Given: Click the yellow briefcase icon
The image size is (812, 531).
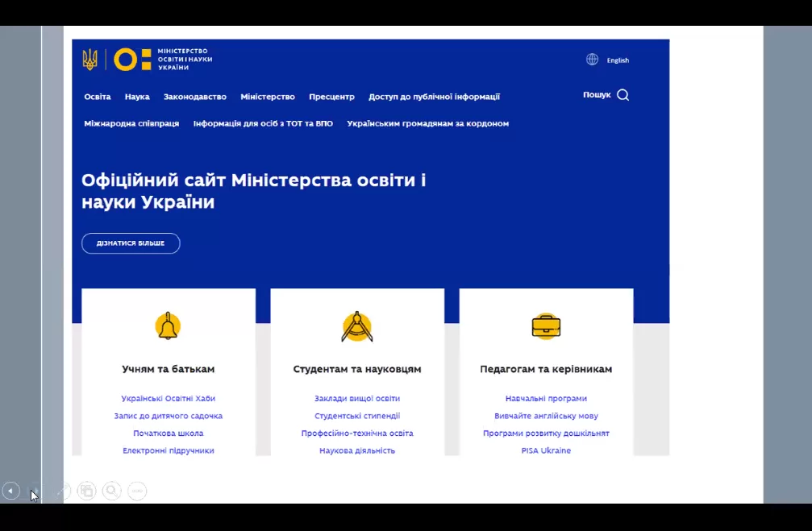Looking at the screenshot, I should click(x=546, y=326).
